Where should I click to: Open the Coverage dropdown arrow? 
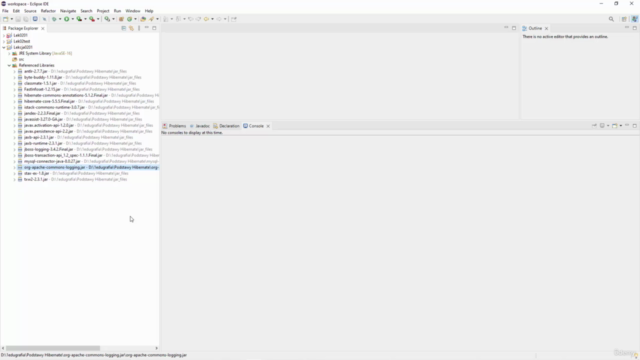point(85,19)
